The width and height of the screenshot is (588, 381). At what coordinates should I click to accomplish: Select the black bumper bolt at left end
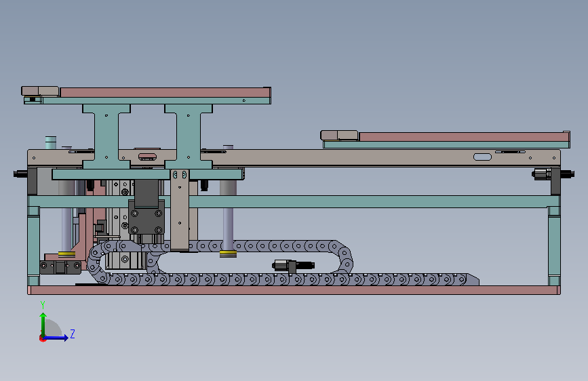(x=20, y=174)
